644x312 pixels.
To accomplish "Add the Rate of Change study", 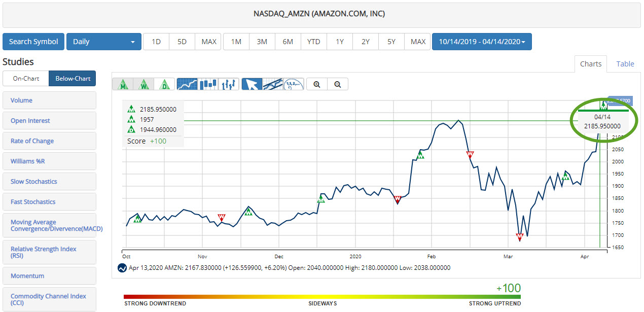I will point(49,141).
